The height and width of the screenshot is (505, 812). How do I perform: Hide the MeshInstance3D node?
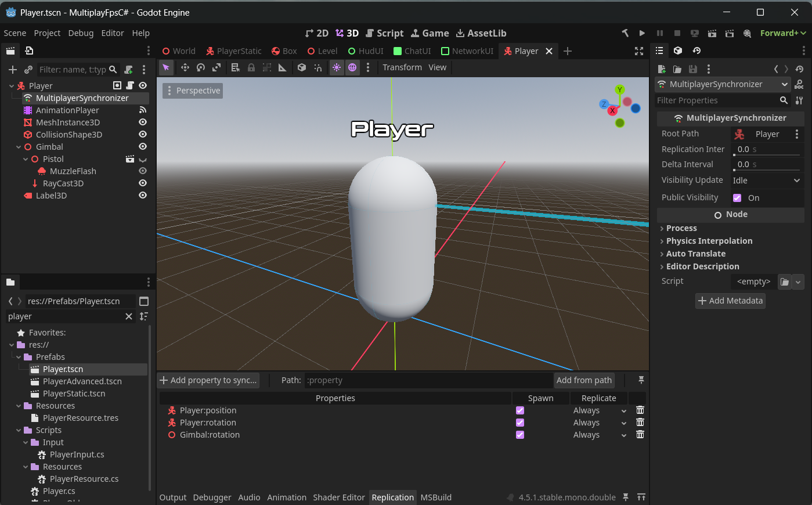142,122
